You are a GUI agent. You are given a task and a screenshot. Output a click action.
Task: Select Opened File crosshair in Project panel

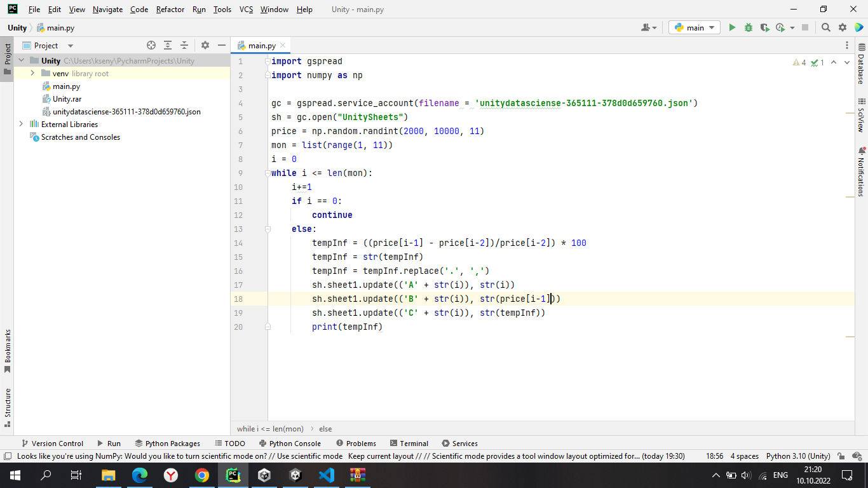(x=151, y=45)
